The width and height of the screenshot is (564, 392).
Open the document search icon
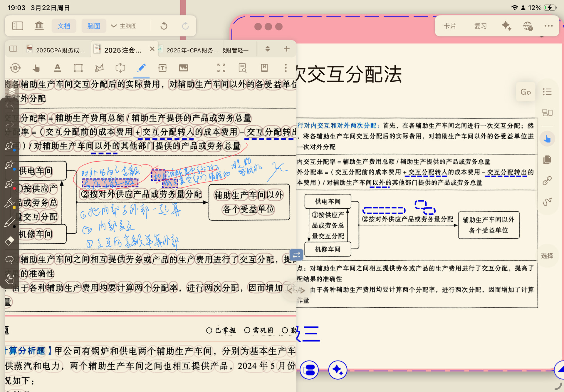242,68
